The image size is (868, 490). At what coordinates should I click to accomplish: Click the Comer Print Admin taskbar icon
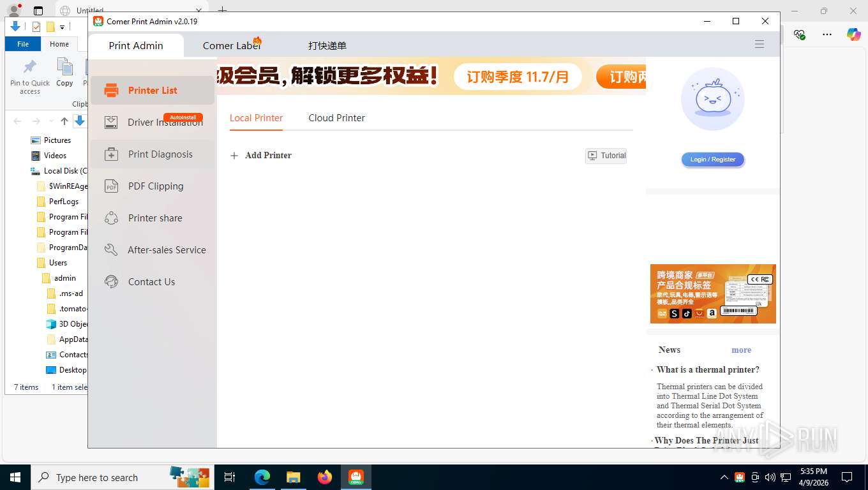(x=356, y=477)
